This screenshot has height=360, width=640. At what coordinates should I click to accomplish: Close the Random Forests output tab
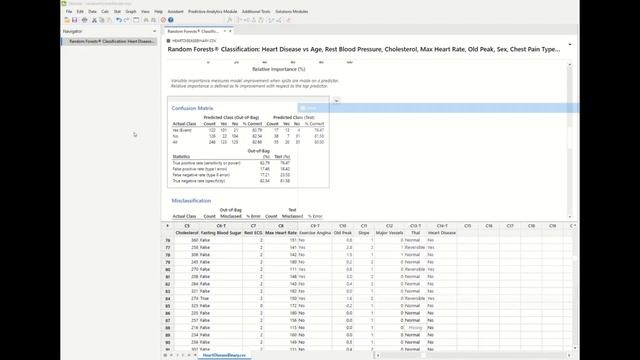[x=230, y=31]
